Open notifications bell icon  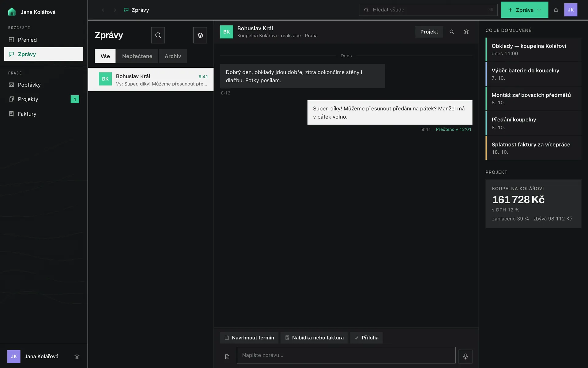pos(556,10)
